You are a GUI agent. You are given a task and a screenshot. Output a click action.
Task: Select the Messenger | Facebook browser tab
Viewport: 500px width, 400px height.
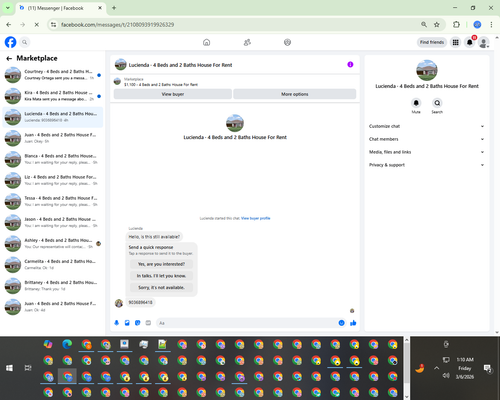pyautogui.click(x=61, y=8)
